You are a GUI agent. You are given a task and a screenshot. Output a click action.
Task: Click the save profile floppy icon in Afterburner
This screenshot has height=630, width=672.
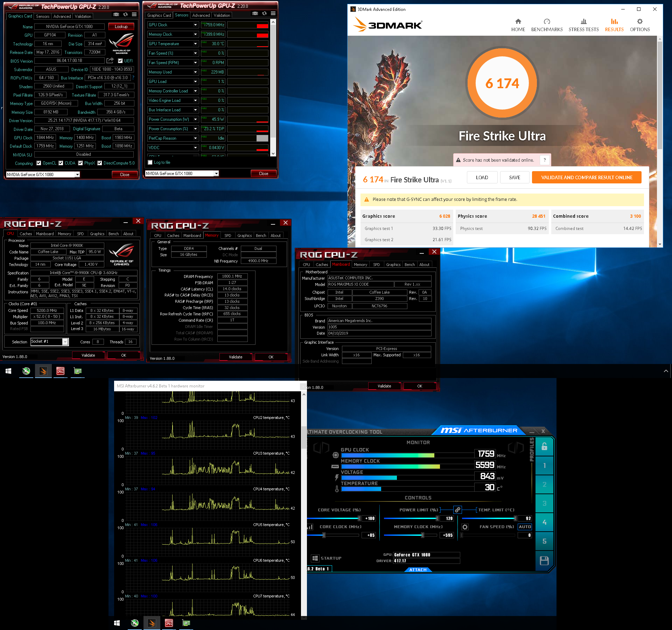pos(544,561)
